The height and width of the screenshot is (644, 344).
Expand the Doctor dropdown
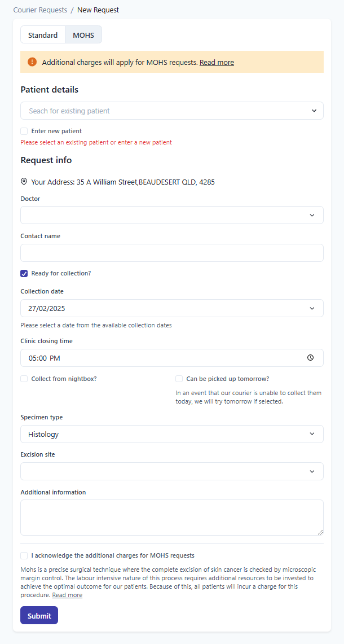pos(172,215)
